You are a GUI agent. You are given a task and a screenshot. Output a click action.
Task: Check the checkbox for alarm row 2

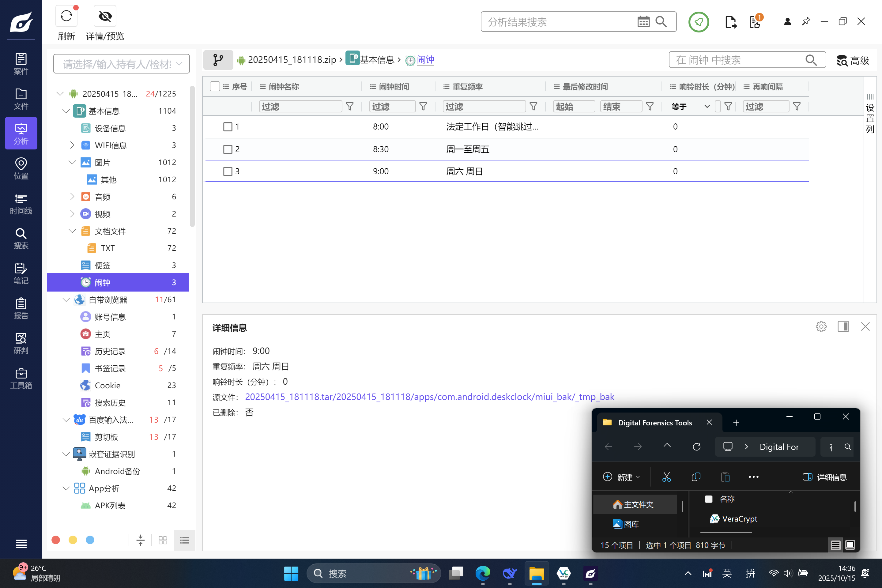pos(228,149)
